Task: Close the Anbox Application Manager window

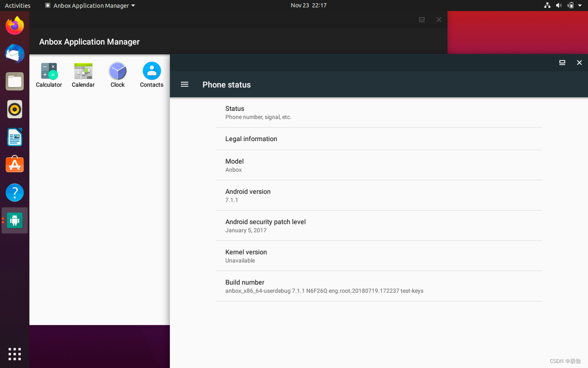Action: (x=439, y=19)
